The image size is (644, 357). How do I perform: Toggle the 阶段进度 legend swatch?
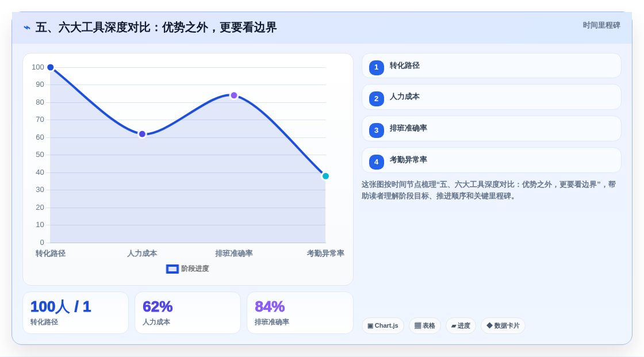[172, 269]
